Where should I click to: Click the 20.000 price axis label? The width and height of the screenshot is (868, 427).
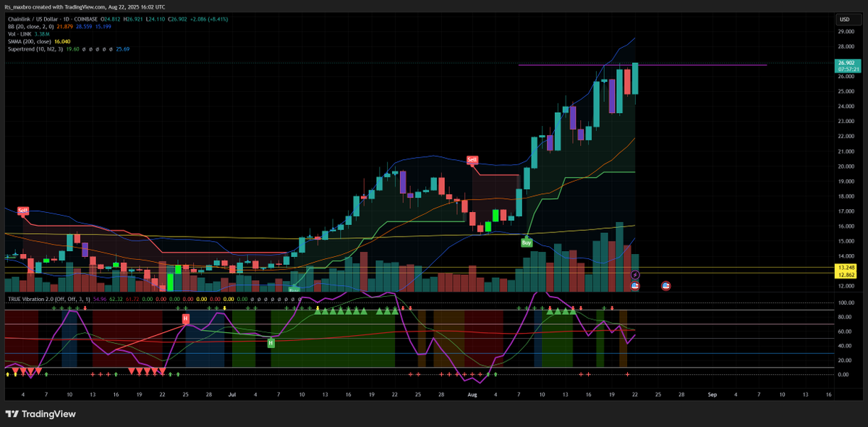click(x=846, y=166)
